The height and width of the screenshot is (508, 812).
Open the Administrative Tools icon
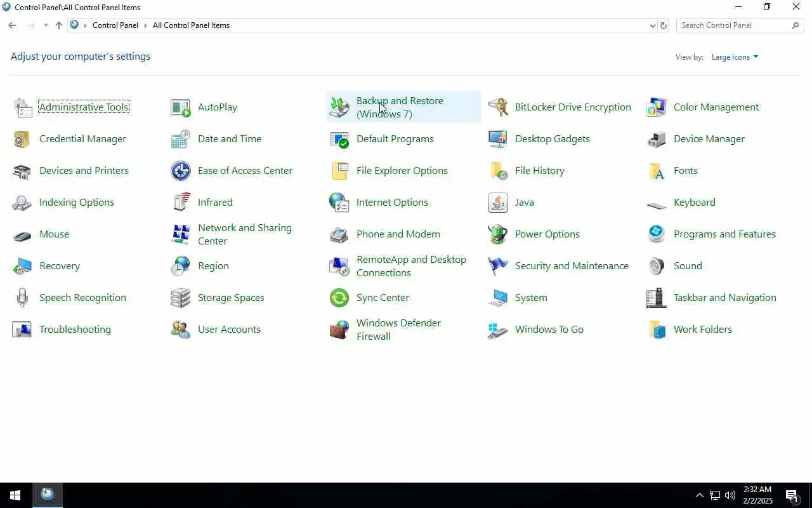22,107
